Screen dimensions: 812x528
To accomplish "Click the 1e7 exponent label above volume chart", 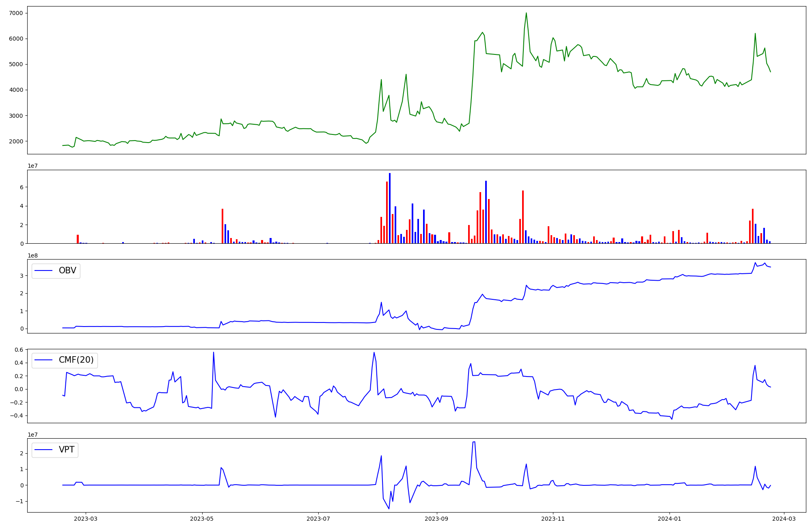I will 33,166.
